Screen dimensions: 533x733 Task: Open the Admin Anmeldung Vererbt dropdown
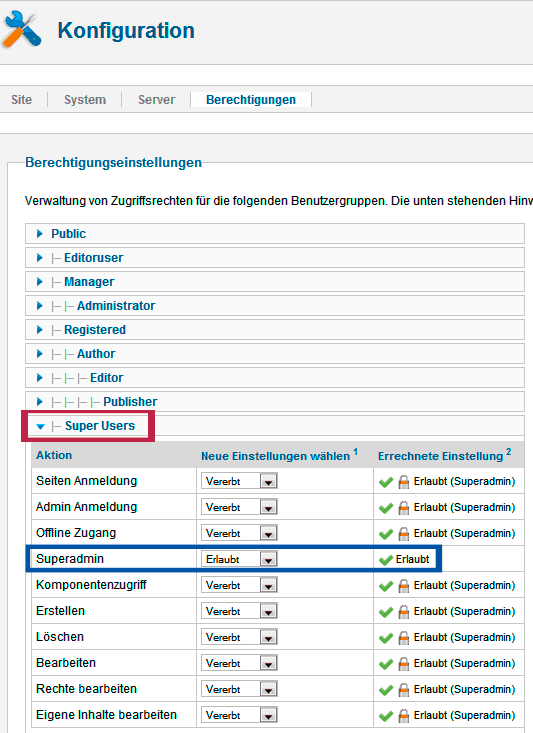(x=239, y=507)
